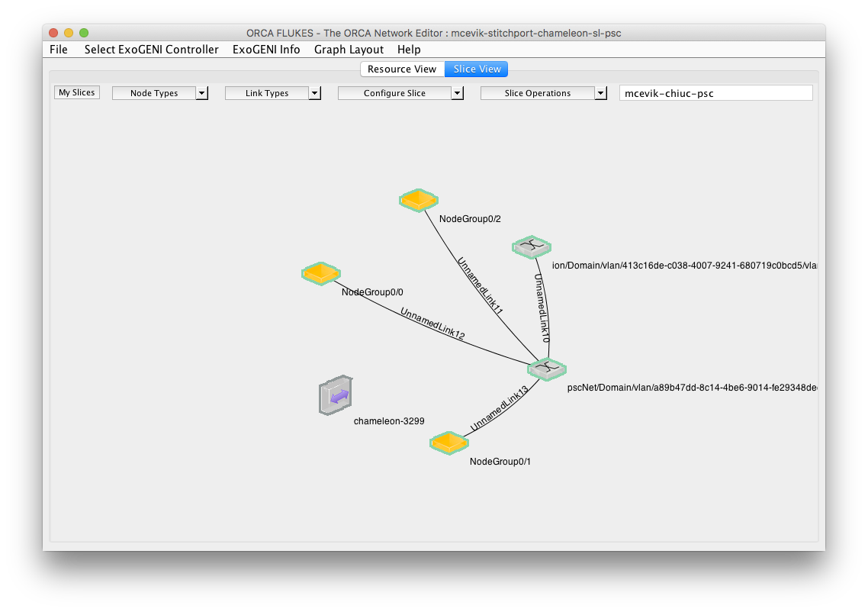Click the Link Types button
This screenshot has height=612, width=868.
click(267, 93)
